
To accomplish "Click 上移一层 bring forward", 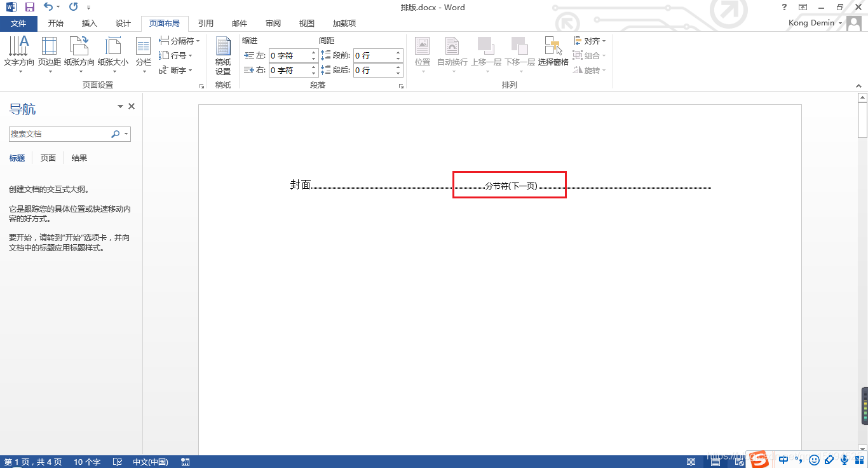I will (x=486, y=55).
